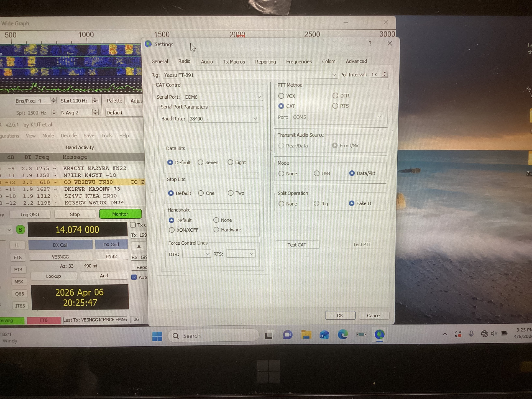The height and width of the screenshot is (399, 532).
Task: Confirm settings with the OK button
Action: pyautogui.click(x=340, y=315)
